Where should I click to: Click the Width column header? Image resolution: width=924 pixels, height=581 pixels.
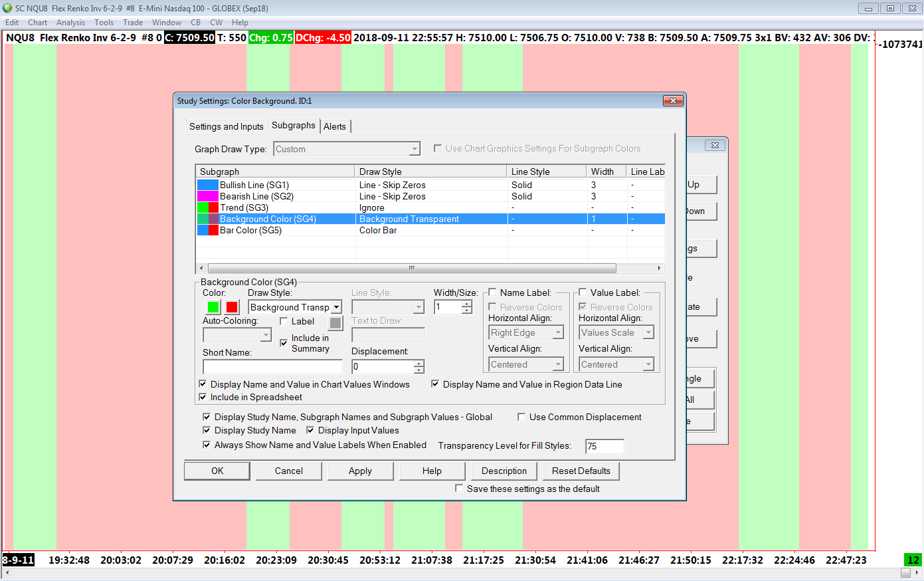606,172
